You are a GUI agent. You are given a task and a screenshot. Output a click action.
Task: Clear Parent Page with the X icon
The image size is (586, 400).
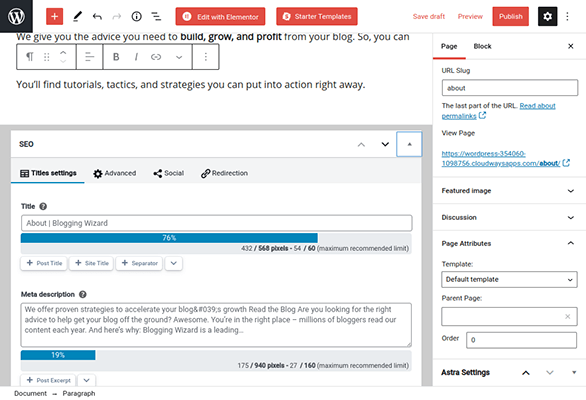[567, 317]
